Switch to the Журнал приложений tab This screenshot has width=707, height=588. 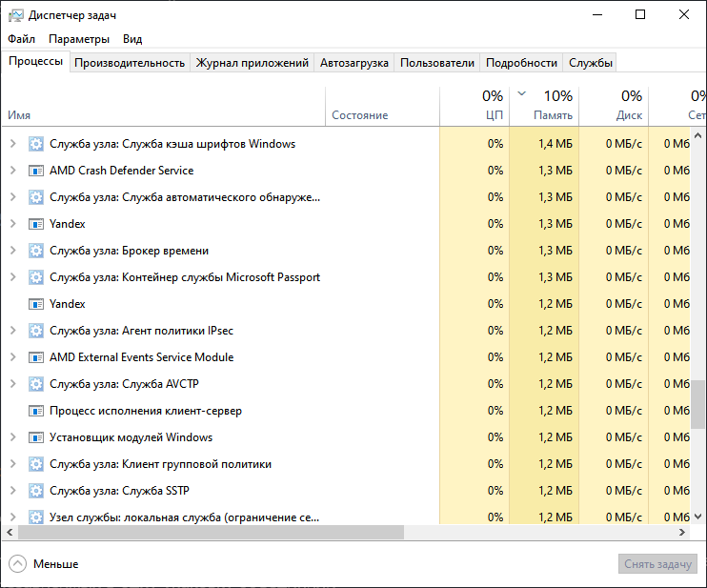252,63
